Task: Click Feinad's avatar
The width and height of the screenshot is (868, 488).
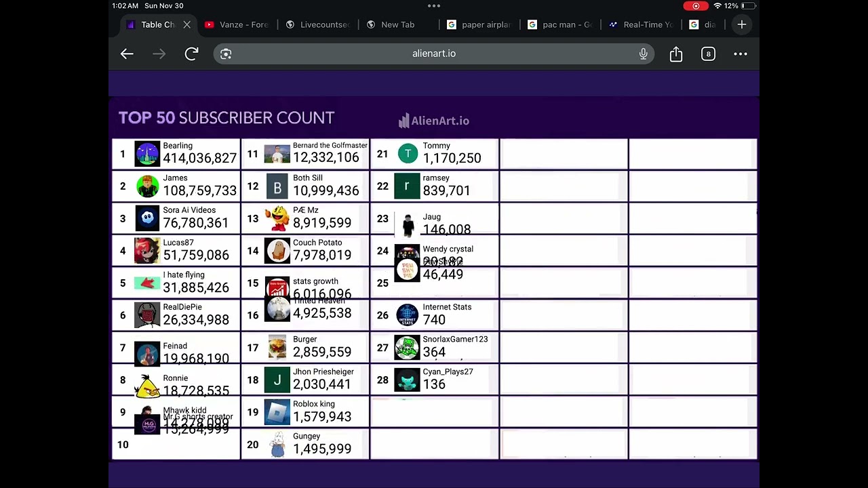Action: tap(147, 354)
